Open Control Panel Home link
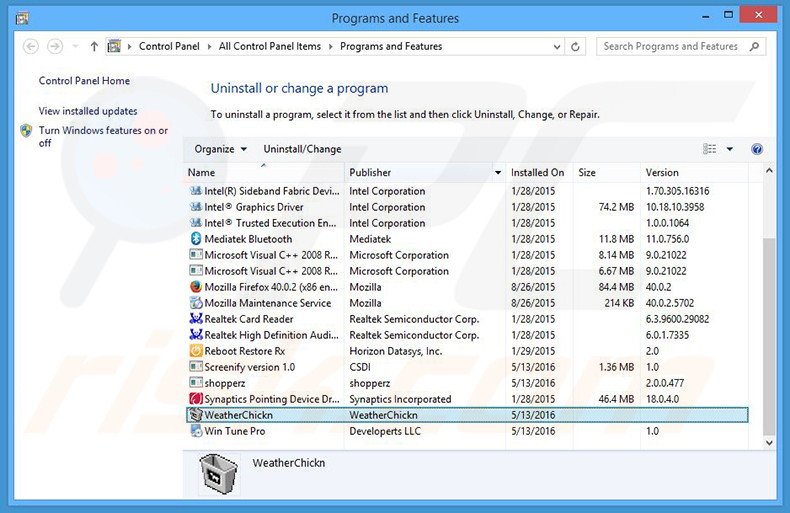 point(84,81)
